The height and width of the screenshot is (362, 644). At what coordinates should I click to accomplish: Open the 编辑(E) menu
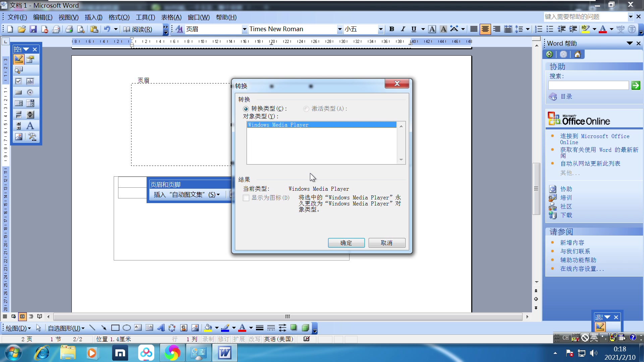click(43, 17)
